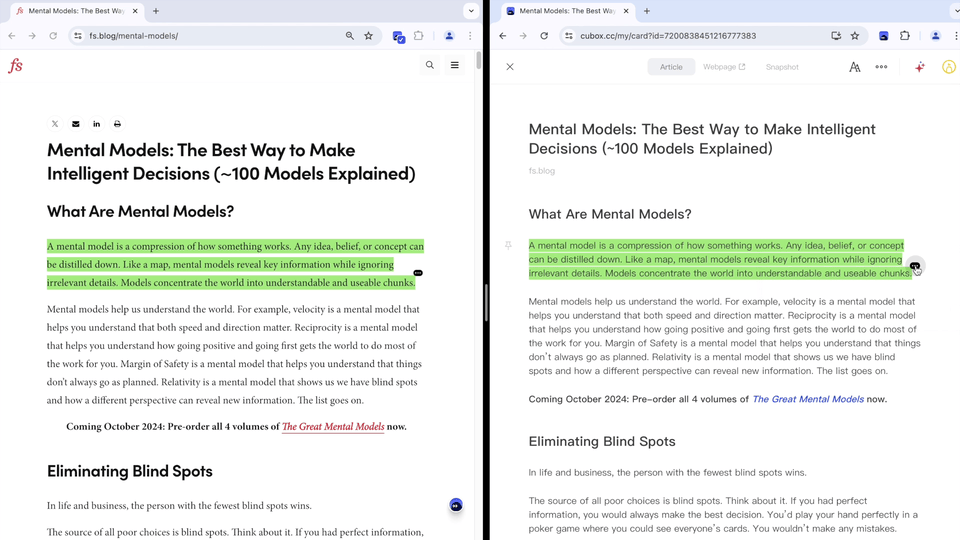This screenshot has width=960, height=540.
Task: Click the fs.blog source label under the Cubox title
Action: tap(542, 171)
